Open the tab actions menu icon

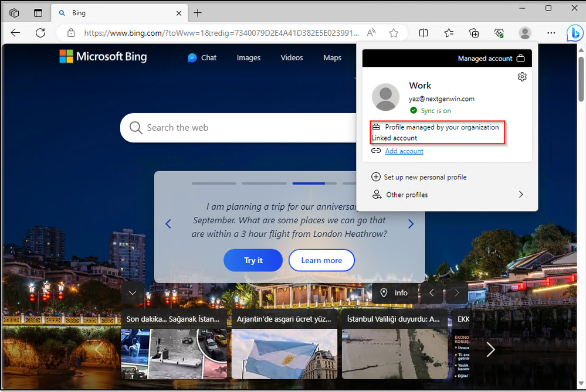(38, 13)
